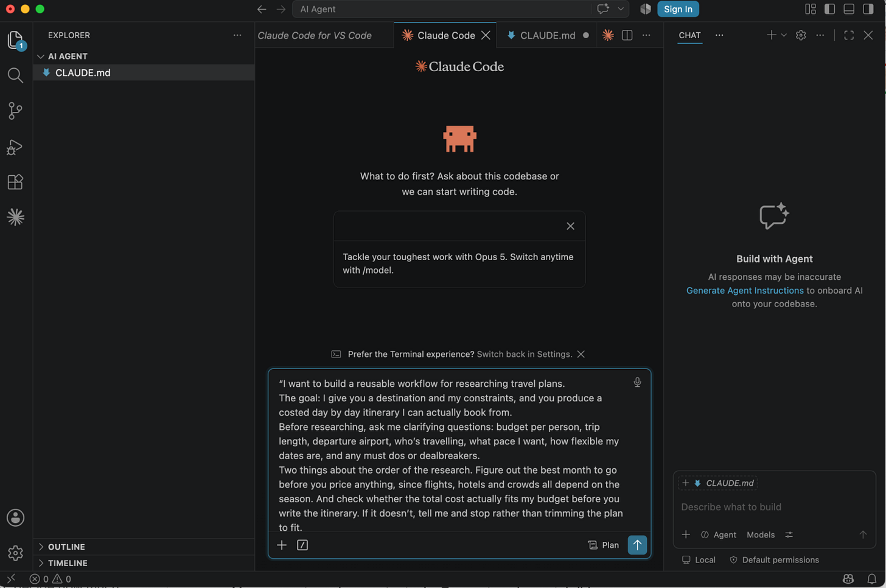The image size is (886, 588).
Task: Open the Manage gear in activity bar
Action: (x=15, y=553)
